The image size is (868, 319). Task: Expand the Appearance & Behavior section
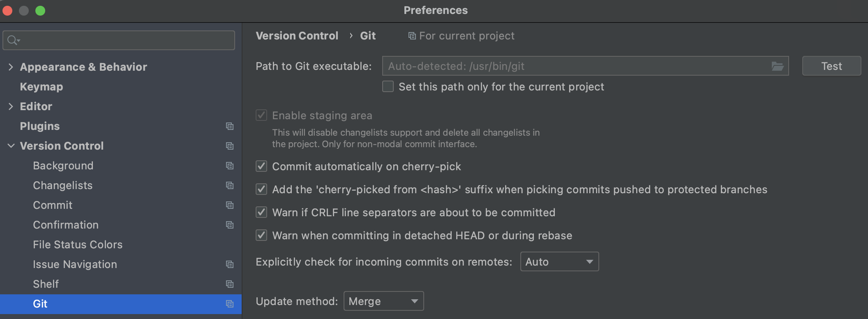[x=11, y=67]
